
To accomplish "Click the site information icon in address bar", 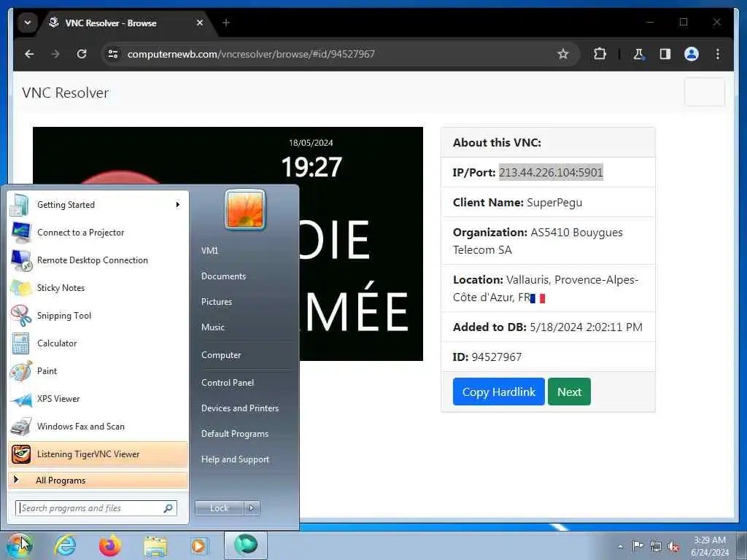I will coord(113,54).
